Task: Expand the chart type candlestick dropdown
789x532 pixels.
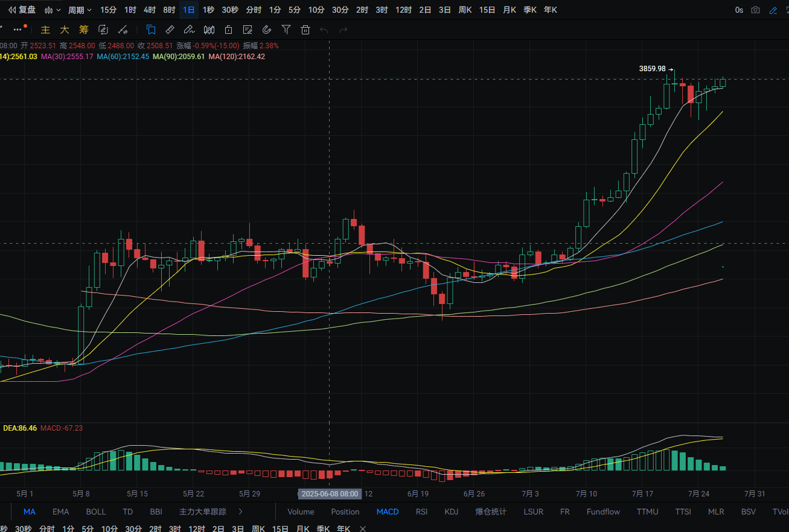Action: coord(53,10)
